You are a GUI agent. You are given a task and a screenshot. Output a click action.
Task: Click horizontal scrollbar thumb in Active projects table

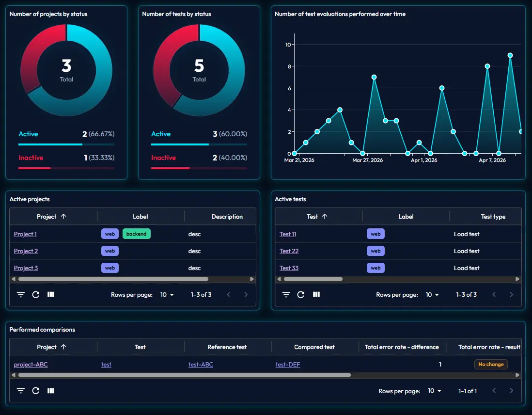pyautogui.click(x=113, y=279)
